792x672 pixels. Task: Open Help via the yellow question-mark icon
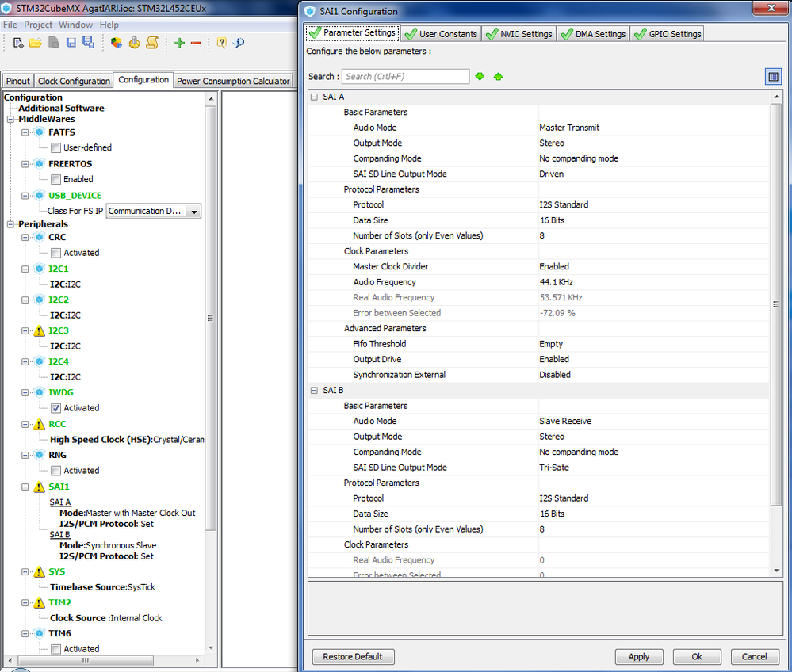pyautogui.click(x=221, y=43)
